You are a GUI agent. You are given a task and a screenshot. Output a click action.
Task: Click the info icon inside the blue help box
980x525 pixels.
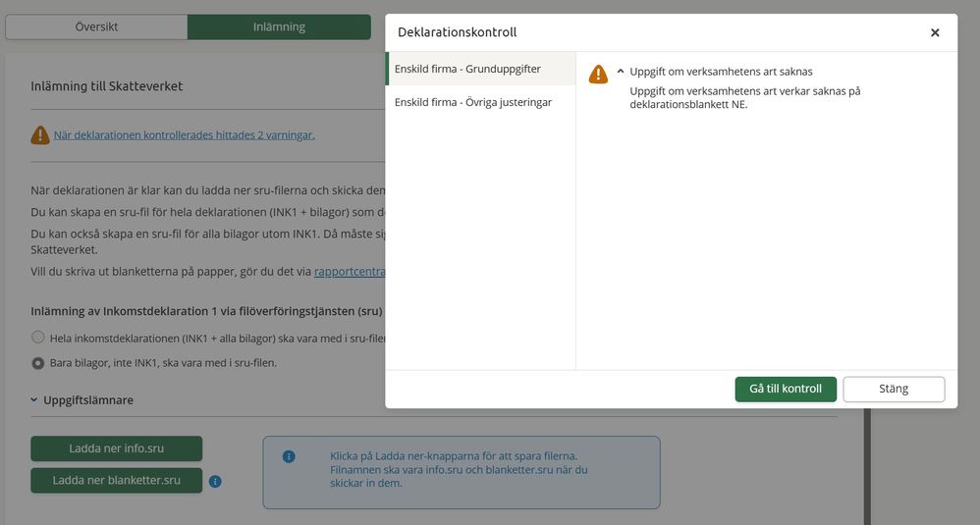click(x=289, y=456)
